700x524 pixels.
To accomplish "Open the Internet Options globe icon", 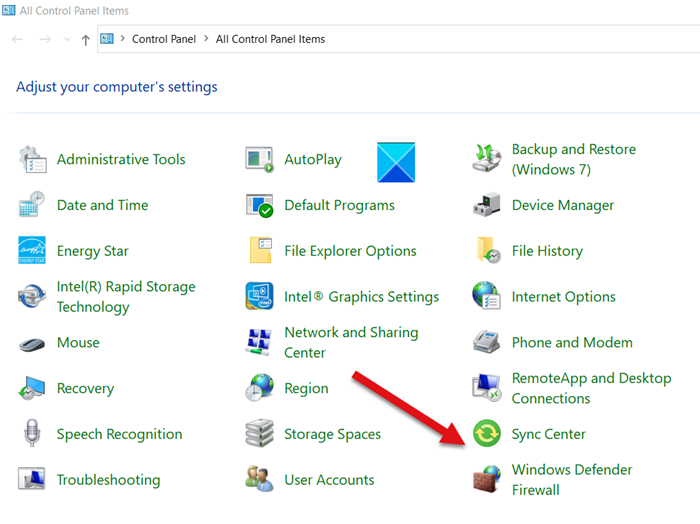I will click(x=487, y=296).
